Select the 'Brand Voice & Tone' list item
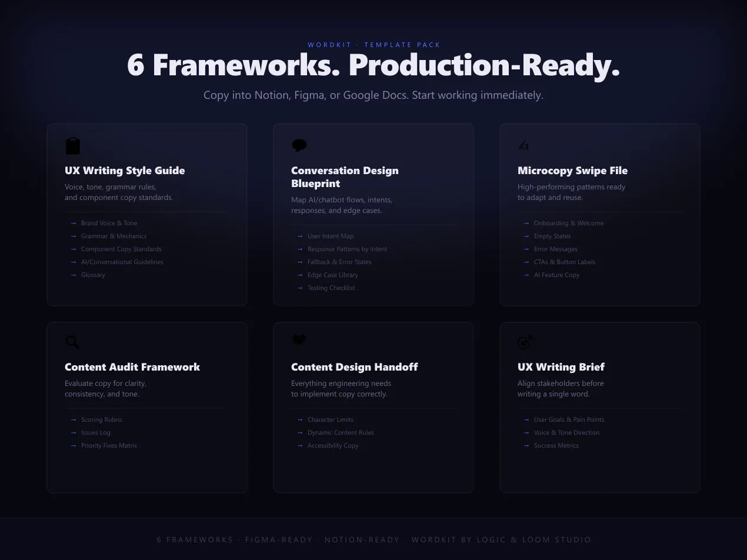Screen dimensions: 747x560 (109, 223)
